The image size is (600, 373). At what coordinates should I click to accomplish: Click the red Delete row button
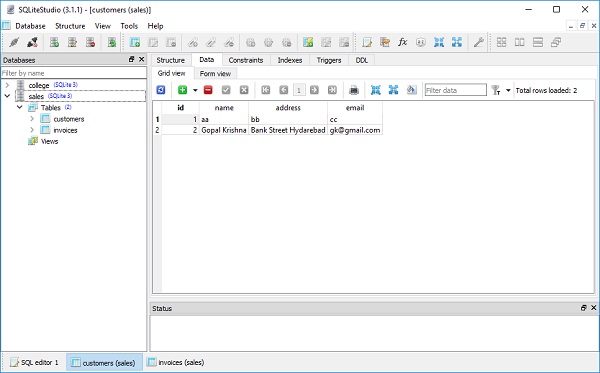208,90
